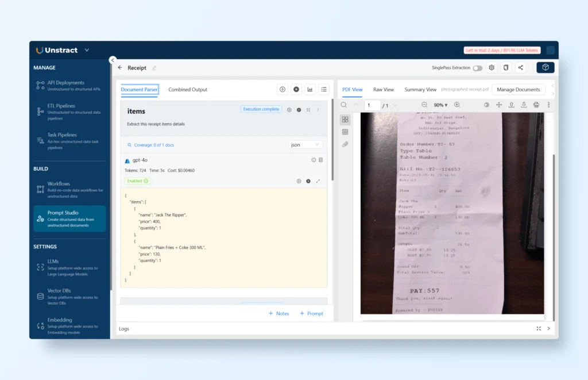Click the PDF page number input field
This screenshot has height=380, width=588.
click(x=372, y=105)
